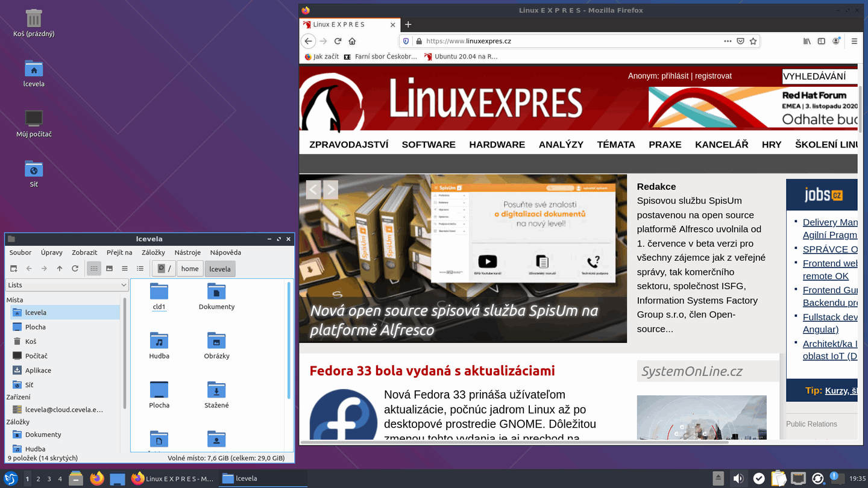Open new tab in Firefox
Viewport: 868px width, 488px height.
(x=408, y=25)
